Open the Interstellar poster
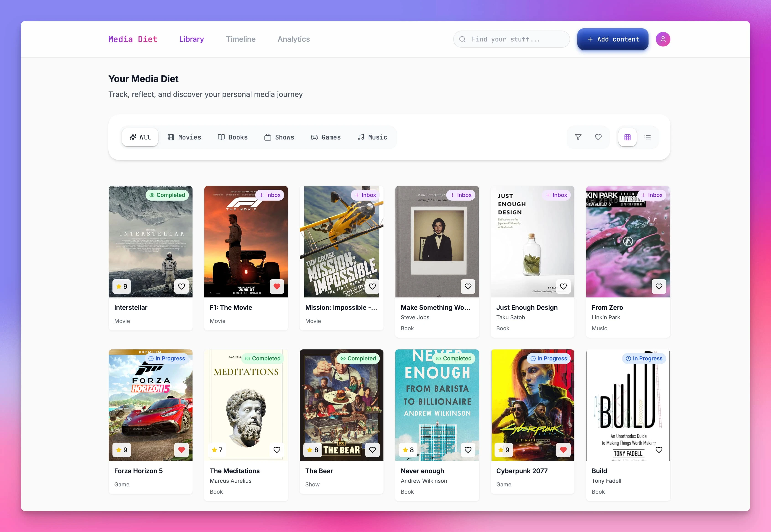This screenshot has height=532, width=771. tap(151, 242)
